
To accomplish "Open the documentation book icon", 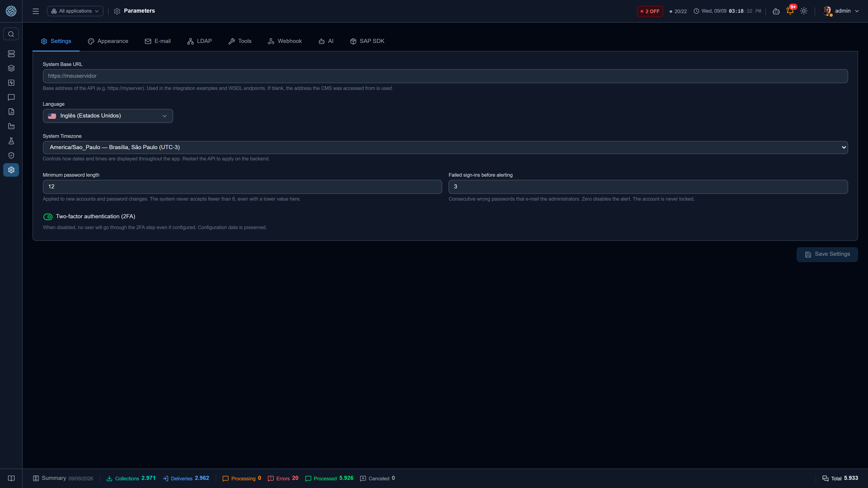I will [11, 478].
